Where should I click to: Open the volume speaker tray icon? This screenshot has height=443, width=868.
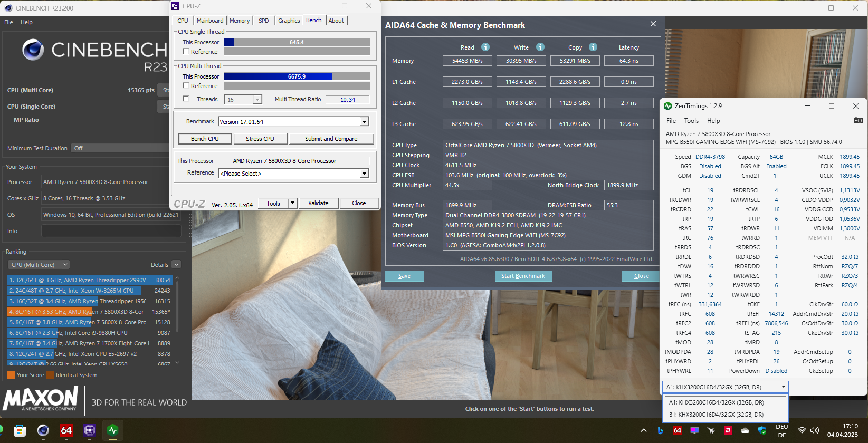click(x=815, y=430)
